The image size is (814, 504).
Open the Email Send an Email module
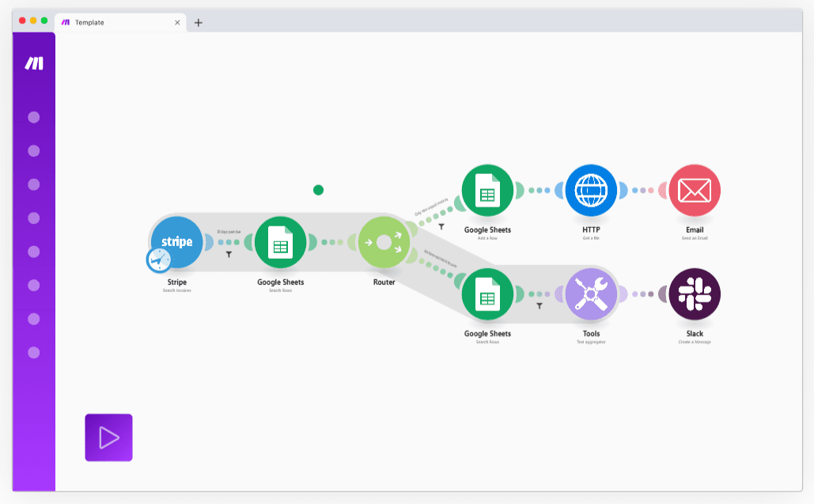pos(694,190)
